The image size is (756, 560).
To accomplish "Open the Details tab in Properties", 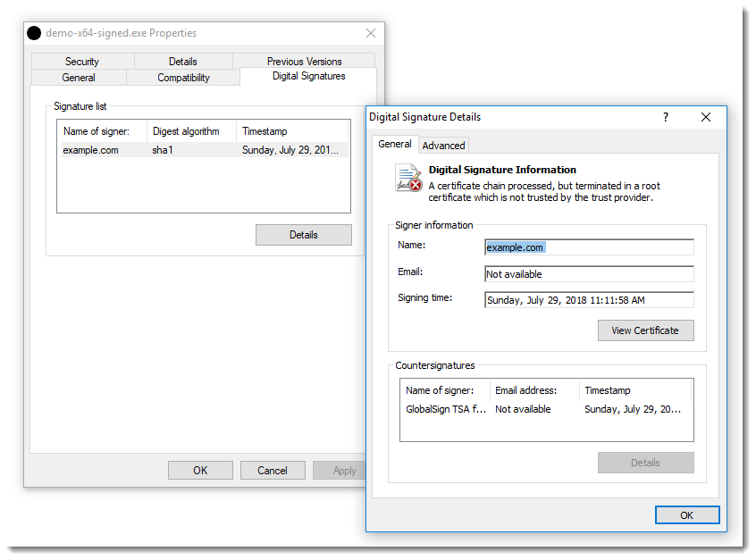I will pos(182,61).
